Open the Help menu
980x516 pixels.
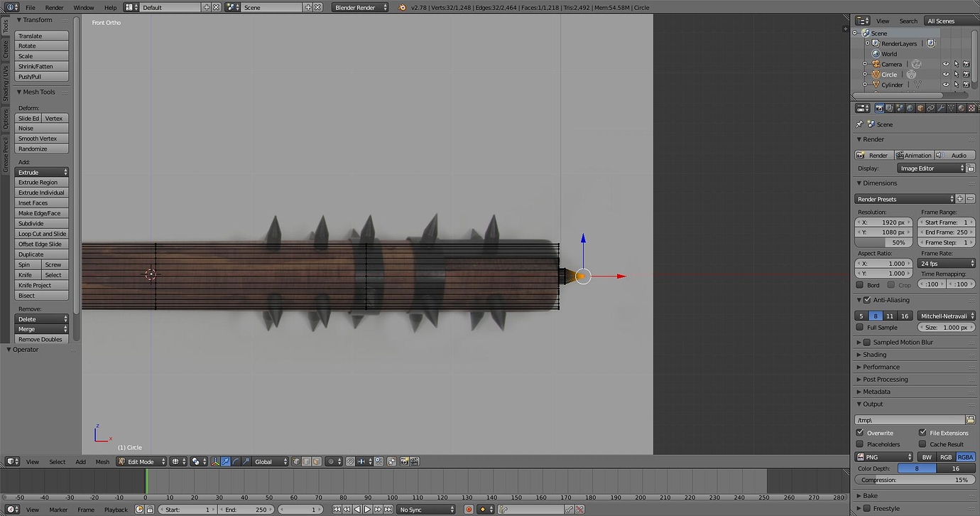[x=110, y=7]
